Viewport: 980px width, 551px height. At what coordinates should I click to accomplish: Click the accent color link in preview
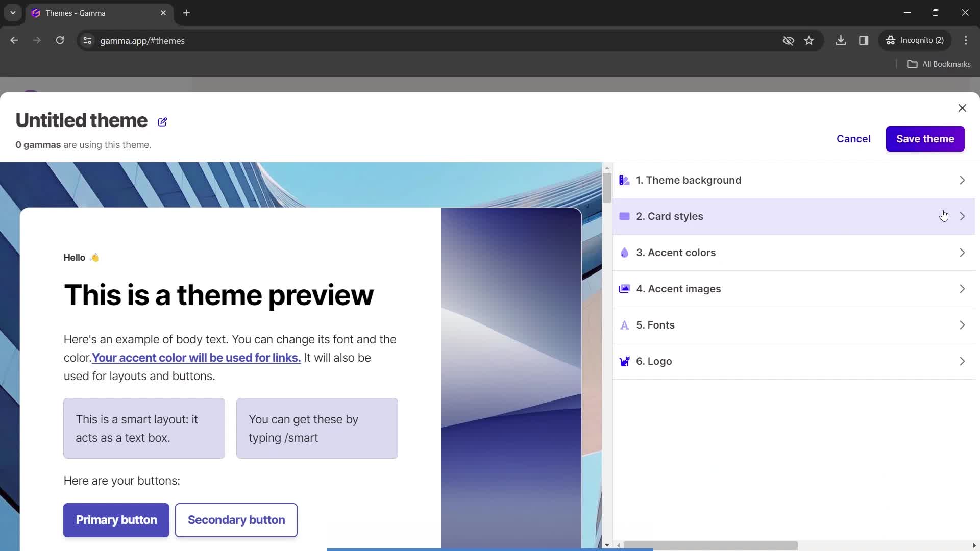pyautogui.click(x=197, y=357)
